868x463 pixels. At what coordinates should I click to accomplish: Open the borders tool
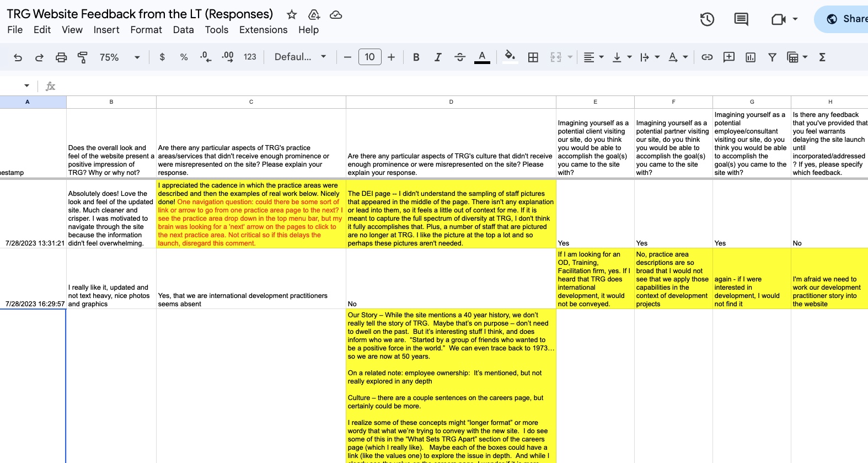tap(533, 57)
